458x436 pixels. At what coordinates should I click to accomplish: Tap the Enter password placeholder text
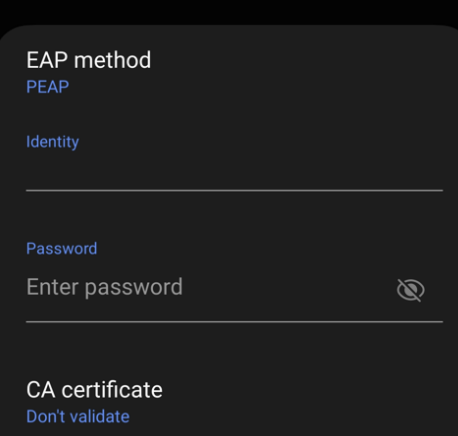point(104,287)
